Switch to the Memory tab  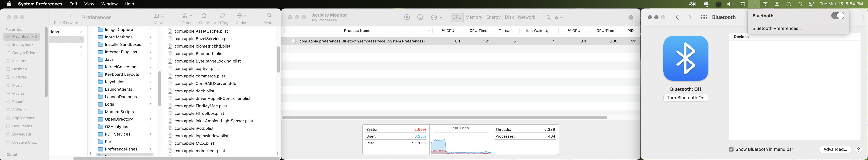tap(473, 17)
